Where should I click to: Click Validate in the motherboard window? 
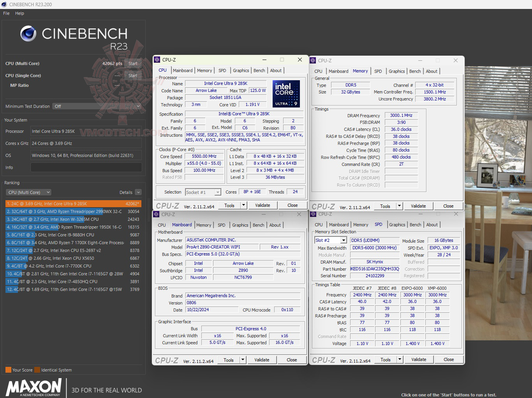click(262, 360)
